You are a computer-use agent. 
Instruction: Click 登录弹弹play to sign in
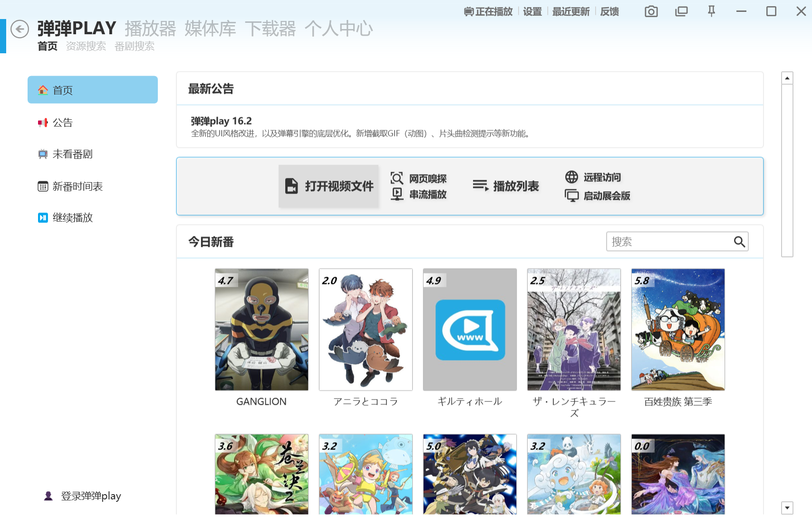point(90,496)
